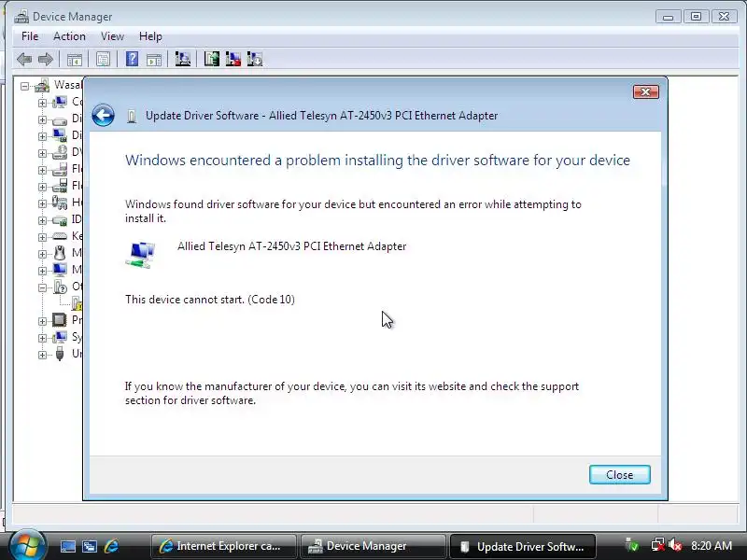
Task: Click the network disconnected tray icon
Action: [658, 545]
